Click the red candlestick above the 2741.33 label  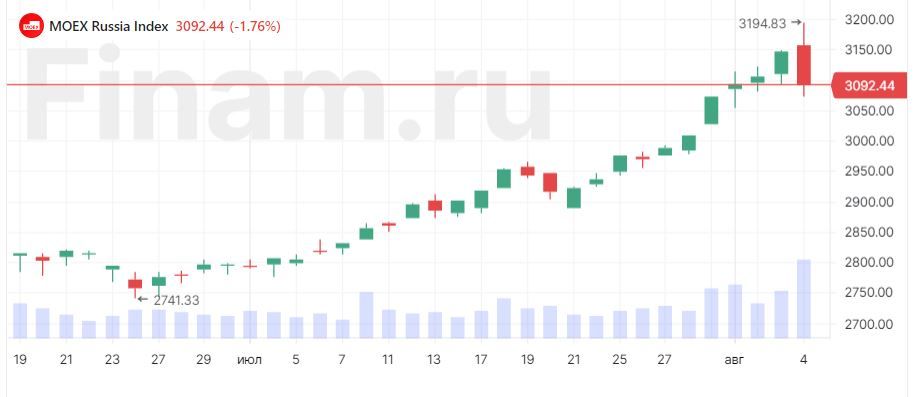click(135, 284)
